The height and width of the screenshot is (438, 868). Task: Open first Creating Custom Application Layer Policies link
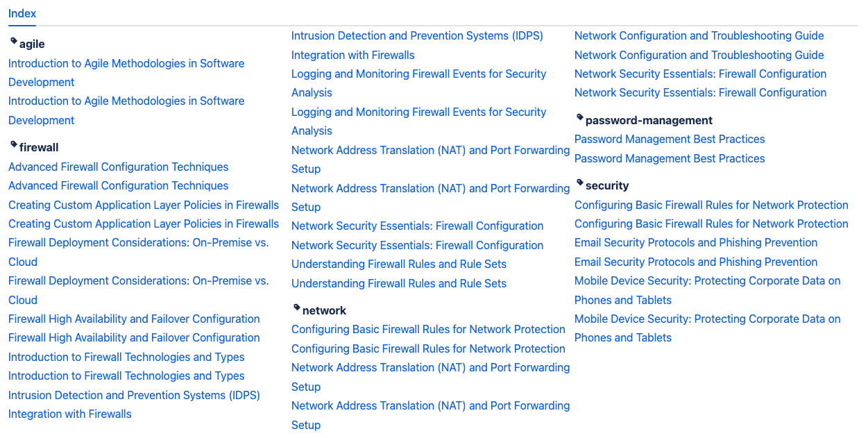click(144, 205)
